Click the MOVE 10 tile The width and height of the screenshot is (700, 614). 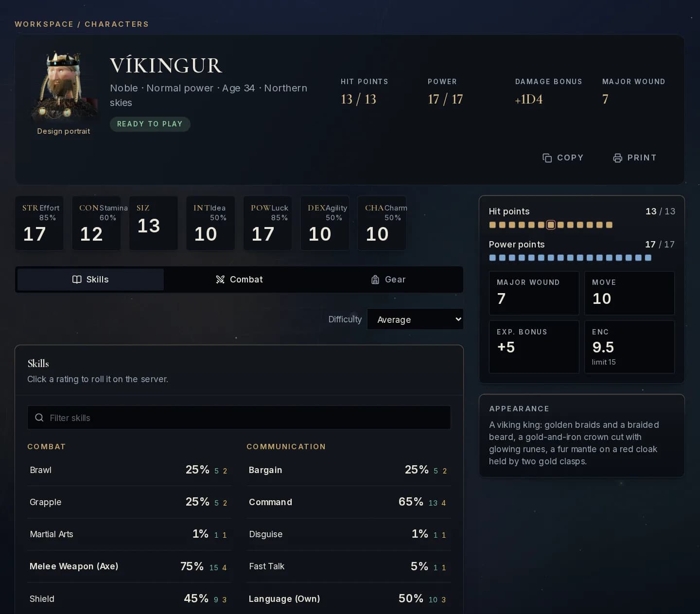630,293
